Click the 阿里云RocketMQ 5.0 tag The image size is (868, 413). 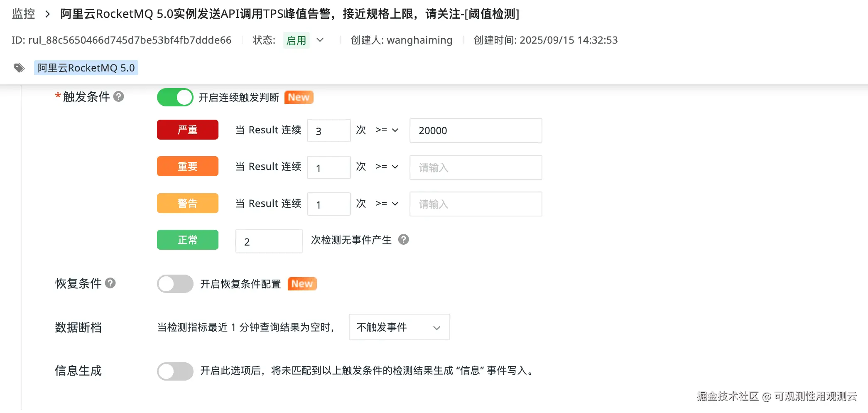(x=86, y=68)
